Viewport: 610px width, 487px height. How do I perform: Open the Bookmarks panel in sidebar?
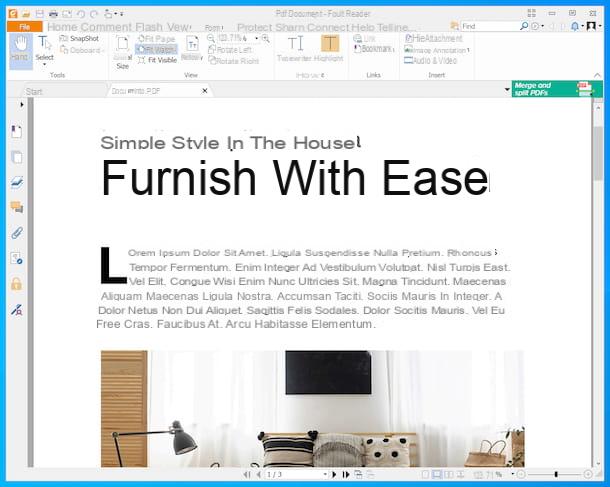(x=16, y=132)
